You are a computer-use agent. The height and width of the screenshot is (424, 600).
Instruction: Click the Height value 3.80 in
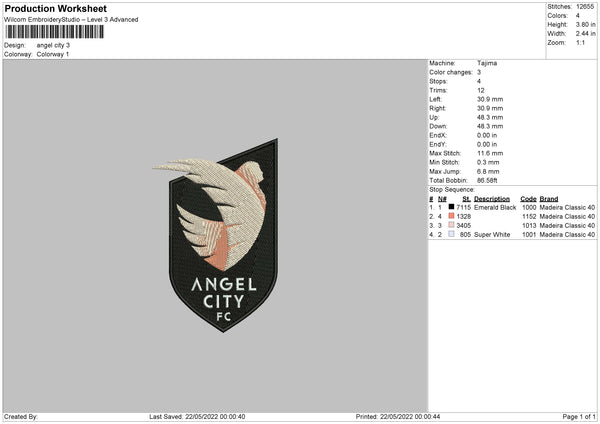(585, 24)
